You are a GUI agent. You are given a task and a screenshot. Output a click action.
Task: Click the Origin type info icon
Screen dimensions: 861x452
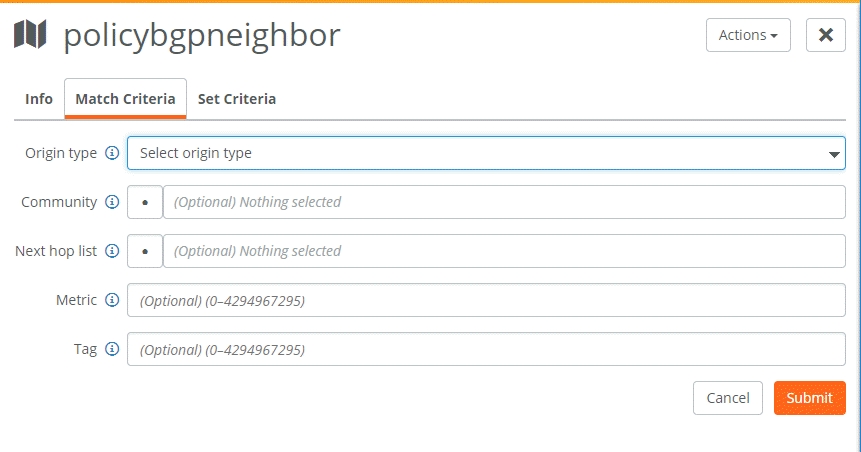tap(112, 153)
